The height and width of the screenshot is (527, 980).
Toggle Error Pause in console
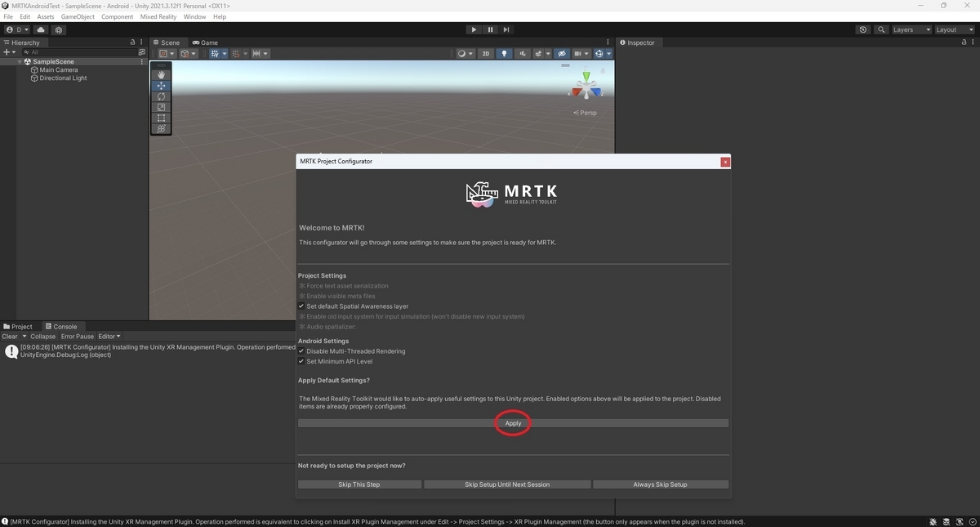point(78,337)
